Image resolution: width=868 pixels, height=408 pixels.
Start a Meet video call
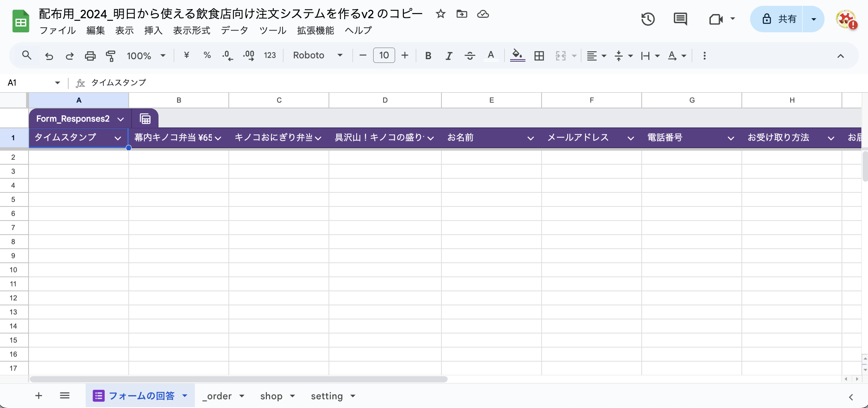click(x=716, y=19)
